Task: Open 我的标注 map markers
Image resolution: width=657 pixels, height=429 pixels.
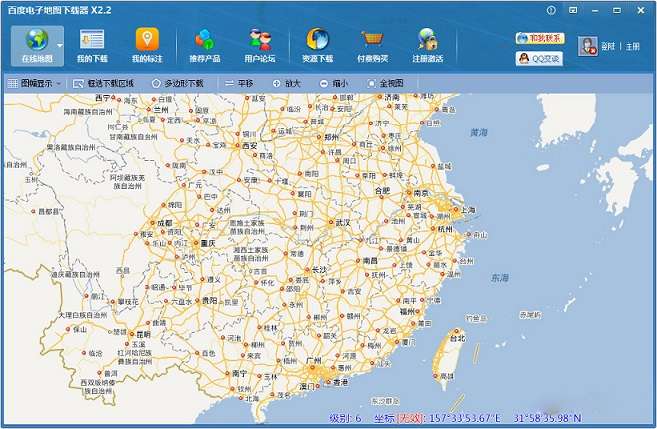Action: coord(147,45)
